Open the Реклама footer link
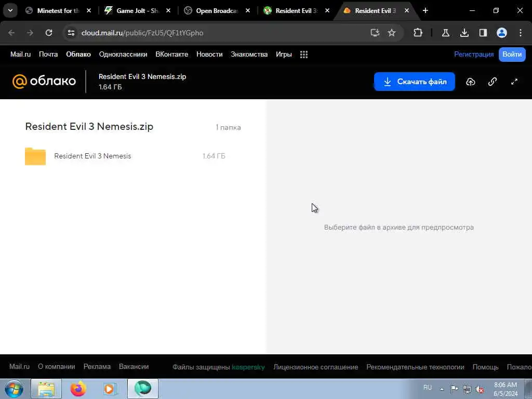 pyautogui.click(x=97, y=367)
